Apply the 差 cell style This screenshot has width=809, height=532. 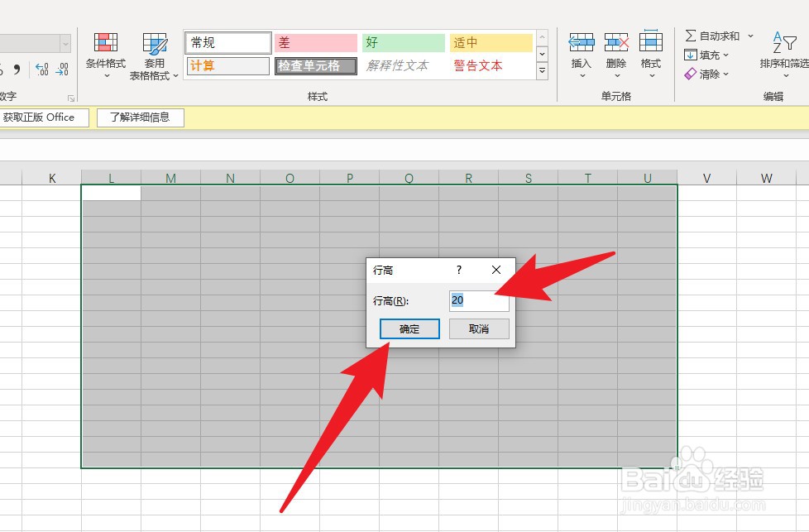click(316, 43)
